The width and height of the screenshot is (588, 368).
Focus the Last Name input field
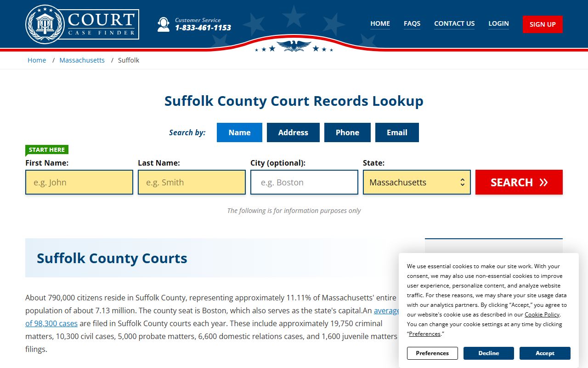coord(192,182)
